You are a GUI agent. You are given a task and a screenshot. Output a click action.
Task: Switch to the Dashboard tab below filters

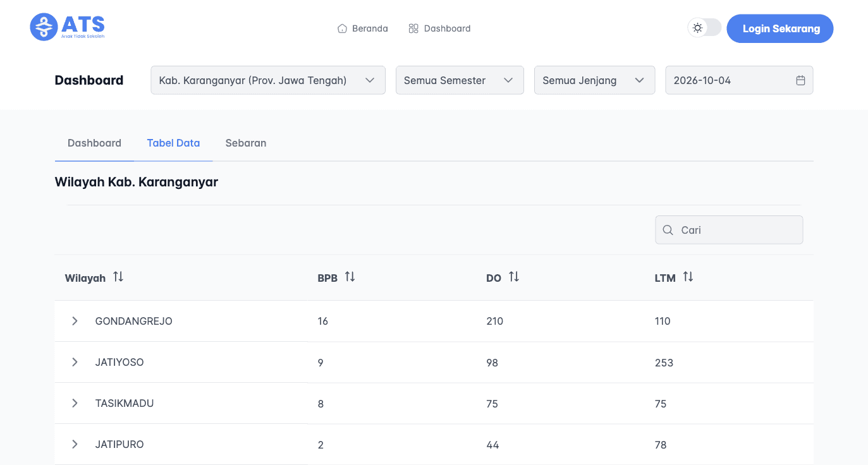(94, 143)
